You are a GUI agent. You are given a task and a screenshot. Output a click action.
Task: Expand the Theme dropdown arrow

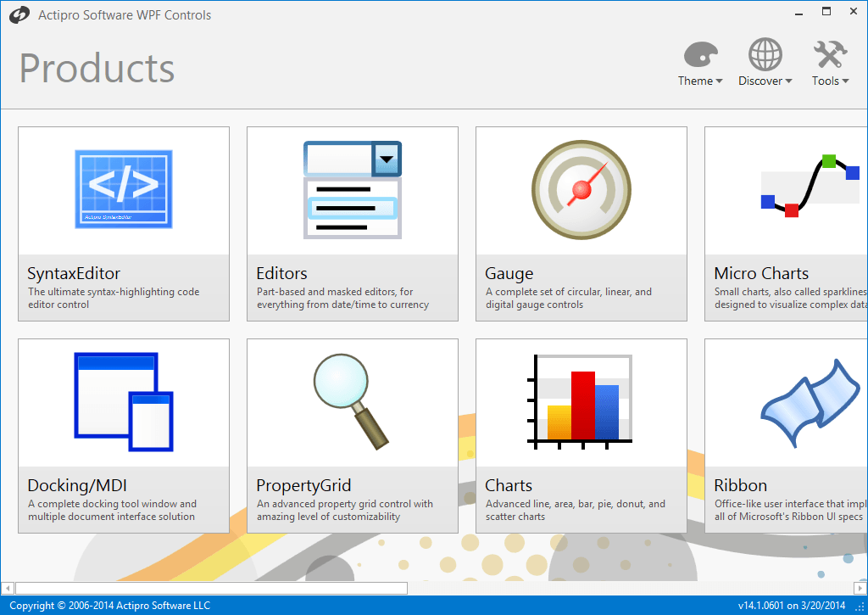click(x=719, y=81)
